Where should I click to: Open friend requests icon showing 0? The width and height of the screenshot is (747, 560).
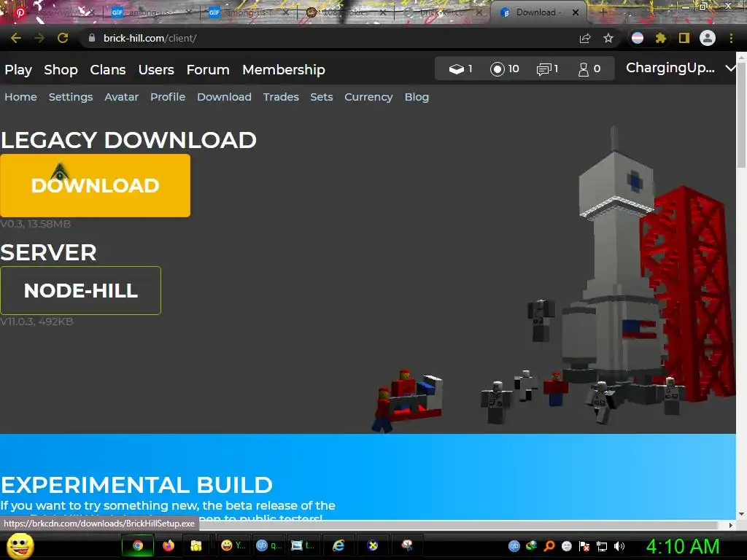pos(589,69)
